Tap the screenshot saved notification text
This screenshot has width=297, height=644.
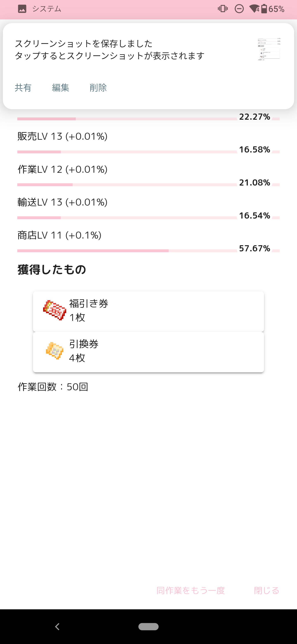coord(109,50)
